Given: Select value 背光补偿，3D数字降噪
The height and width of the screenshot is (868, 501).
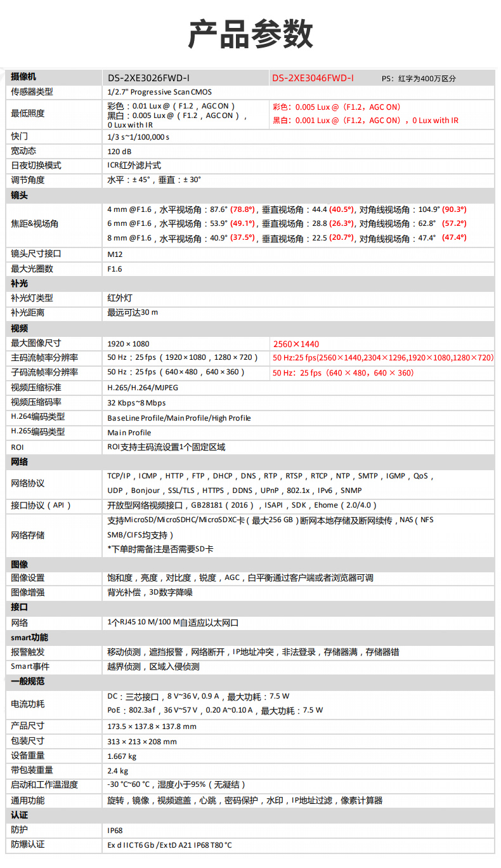Looking at the screenshot, I should (150, 593).
